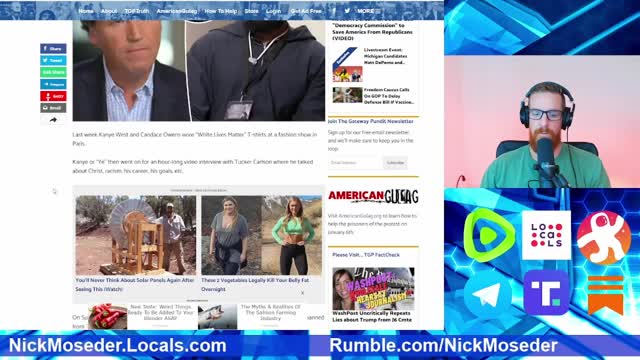Click the Facebook Share button in sidebar

pos(53,49)
